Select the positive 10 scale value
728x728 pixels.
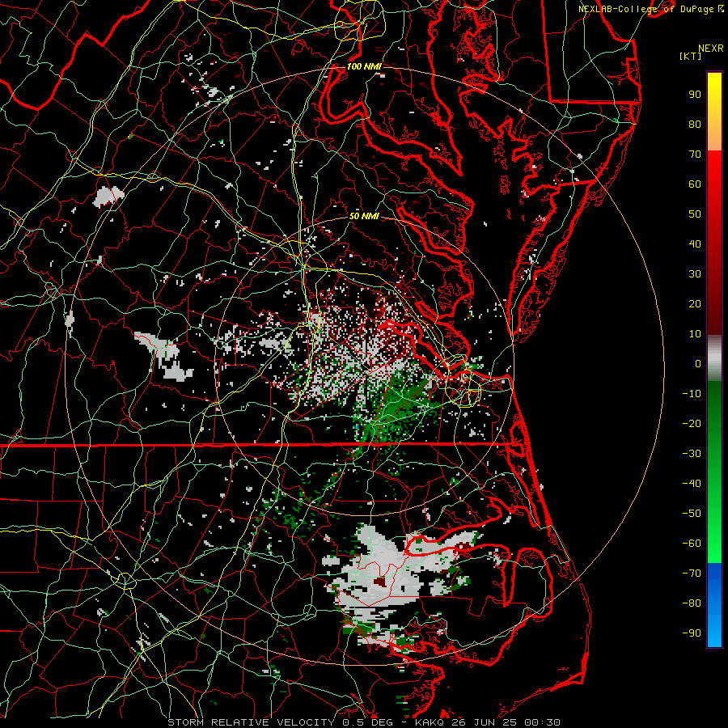pyautogui.click(x=695, y=334)
